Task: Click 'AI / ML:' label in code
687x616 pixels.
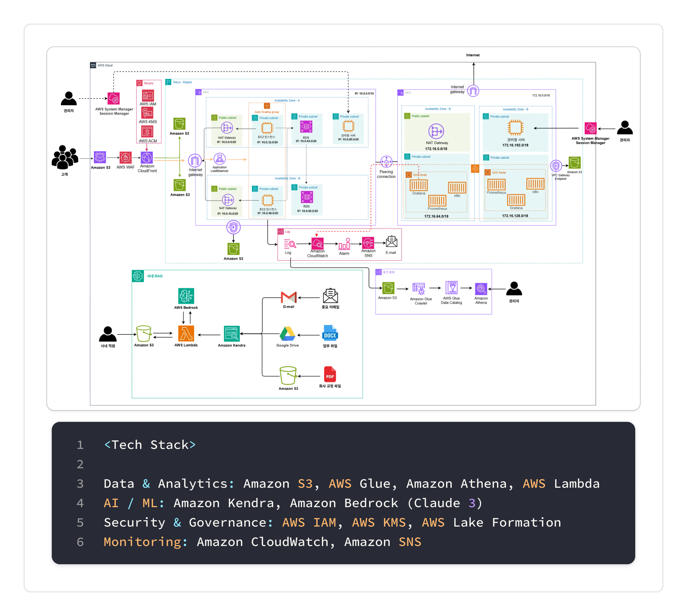Action: pos(134,503)
